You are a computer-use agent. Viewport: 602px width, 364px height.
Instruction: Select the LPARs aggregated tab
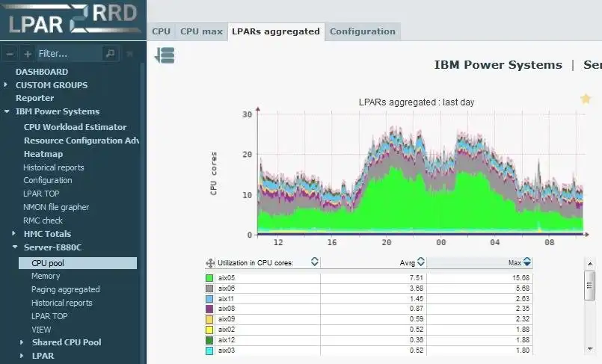(276, 31)
